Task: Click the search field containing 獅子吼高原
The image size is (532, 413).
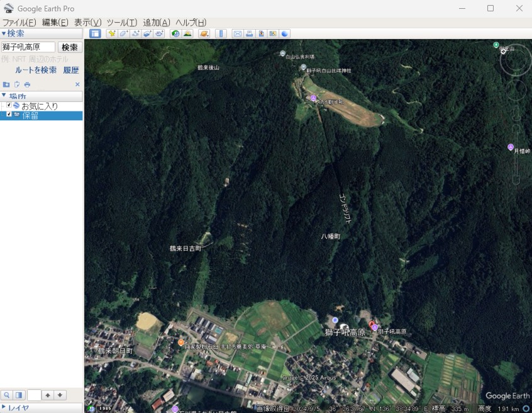Action: [28, 47]
